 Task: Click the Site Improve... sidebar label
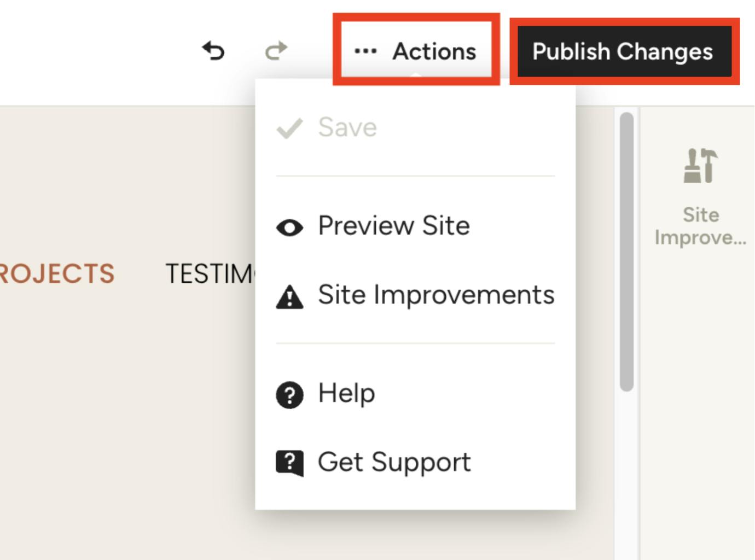click(x=701, y=226)
